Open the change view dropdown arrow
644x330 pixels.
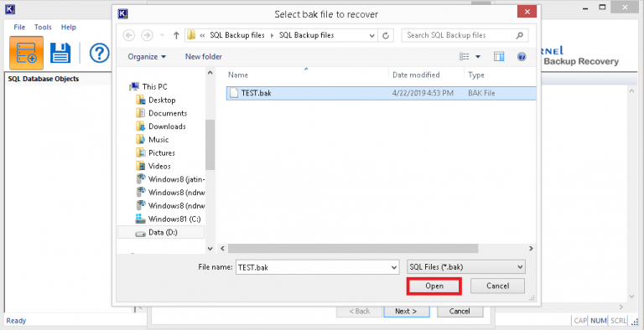[x=478, y=57]
